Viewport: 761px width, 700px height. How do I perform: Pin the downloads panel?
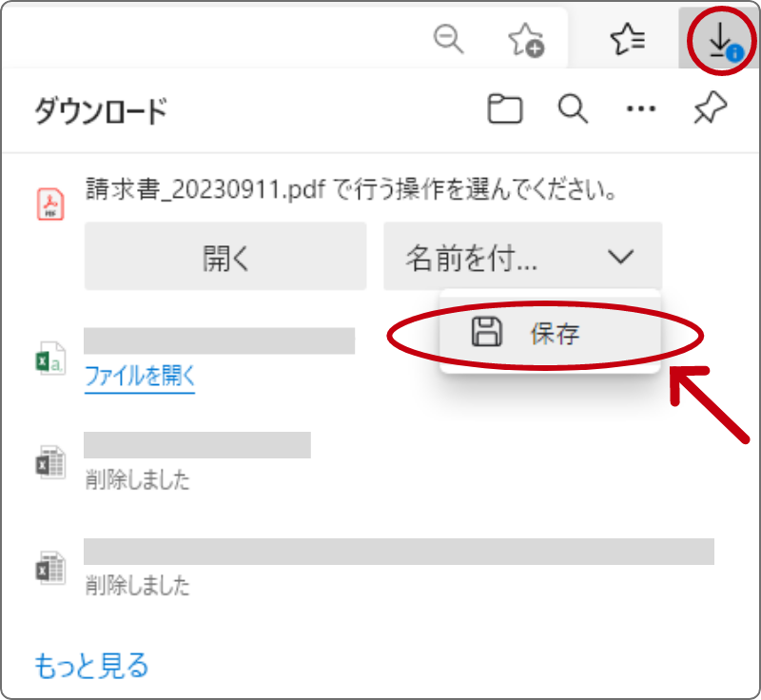click(710, 107)
